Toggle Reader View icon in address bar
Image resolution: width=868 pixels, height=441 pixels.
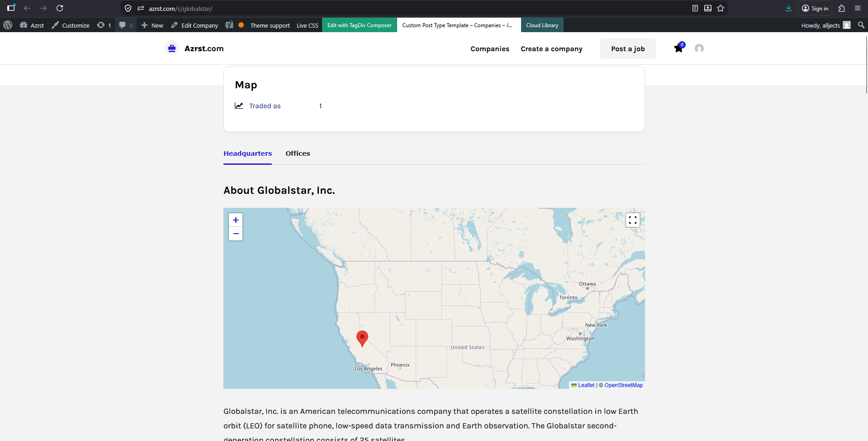(x=695, y=8)
